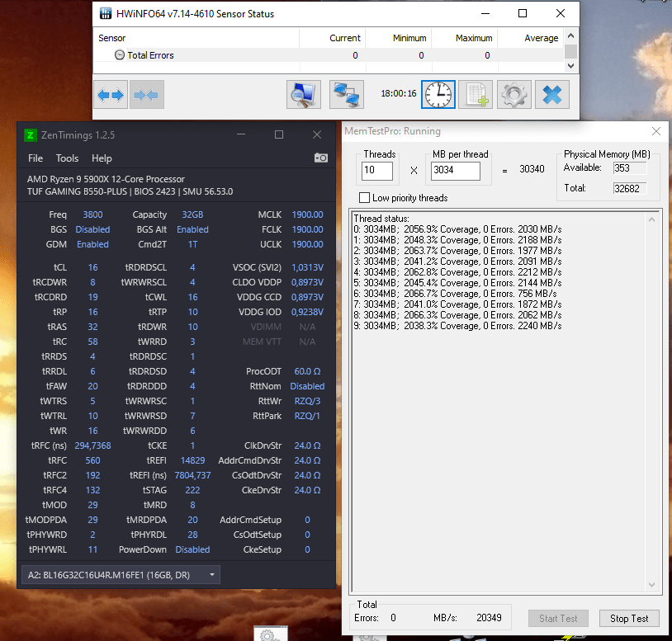The height and width of the screenshot is (641, 672).
Task: Click the MCLK value 1900.00
Action: click(307, 214)
